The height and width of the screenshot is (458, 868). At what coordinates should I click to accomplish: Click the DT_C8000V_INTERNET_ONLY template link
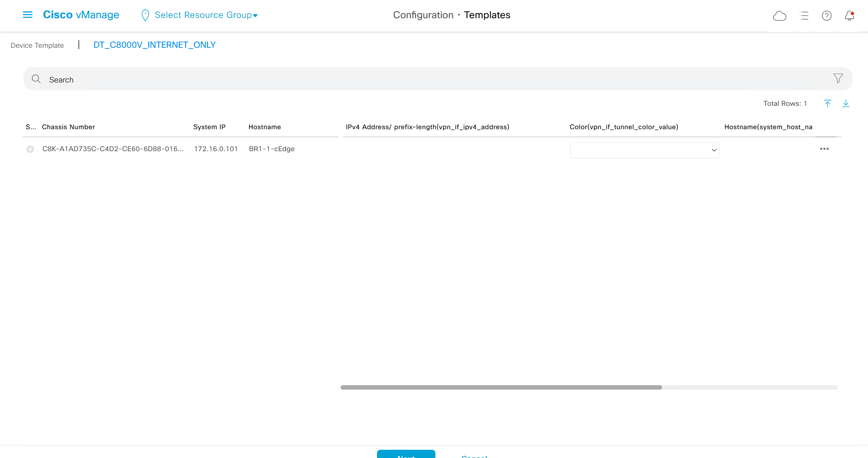click(x=155, y=45)
